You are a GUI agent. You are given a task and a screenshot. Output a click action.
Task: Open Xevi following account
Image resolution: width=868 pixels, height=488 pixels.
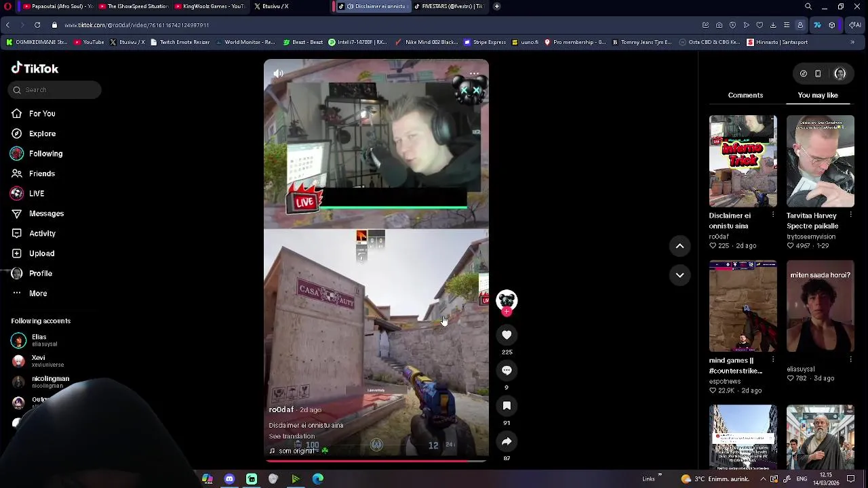(41, 361)
